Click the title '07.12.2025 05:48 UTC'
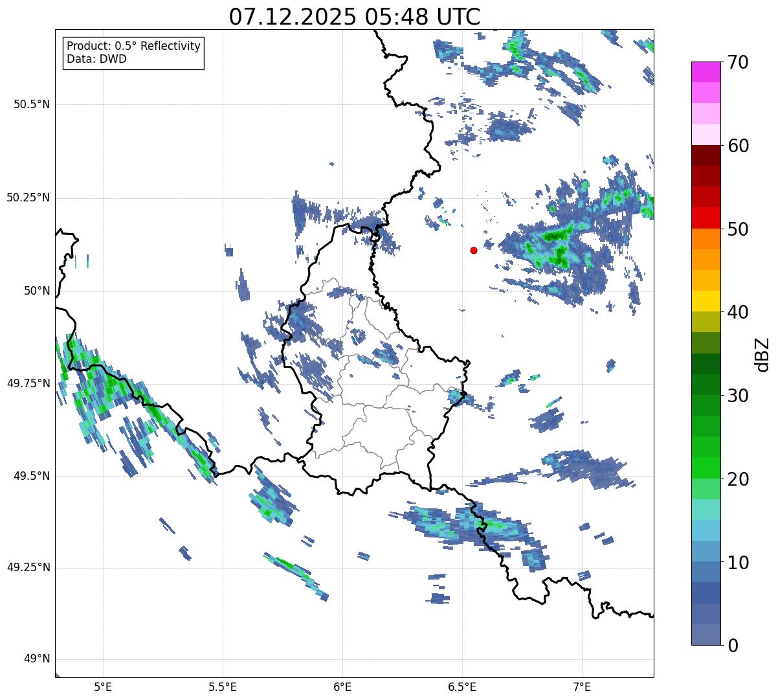778x700 pixels. [x=355, y=17]
